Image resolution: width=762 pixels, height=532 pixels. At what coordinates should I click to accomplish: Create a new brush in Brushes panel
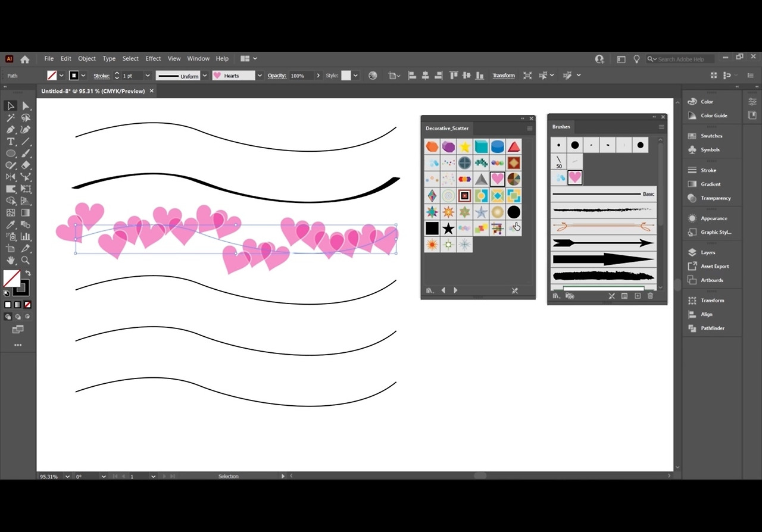[x=638, y=296]
